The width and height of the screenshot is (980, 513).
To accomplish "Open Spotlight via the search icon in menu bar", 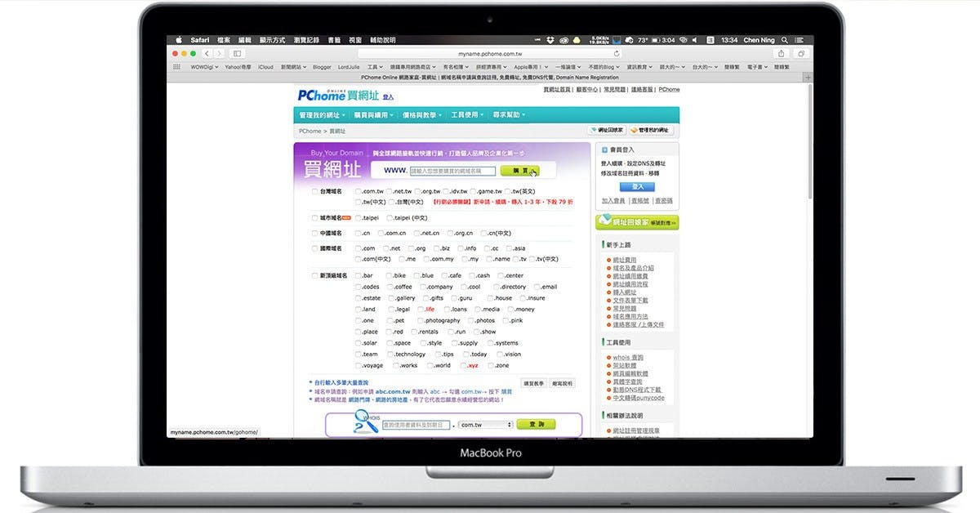I will [784, 39].
